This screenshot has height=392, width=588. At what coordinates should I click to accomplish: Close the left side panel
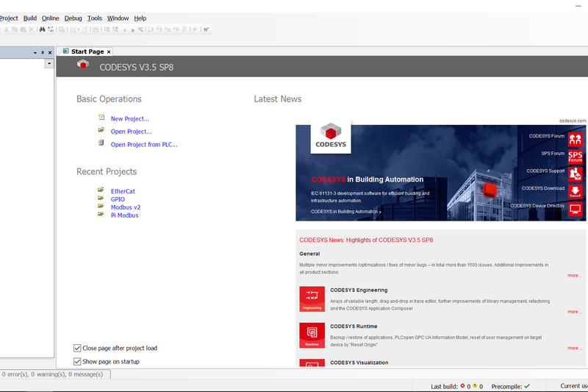point(50,52)
